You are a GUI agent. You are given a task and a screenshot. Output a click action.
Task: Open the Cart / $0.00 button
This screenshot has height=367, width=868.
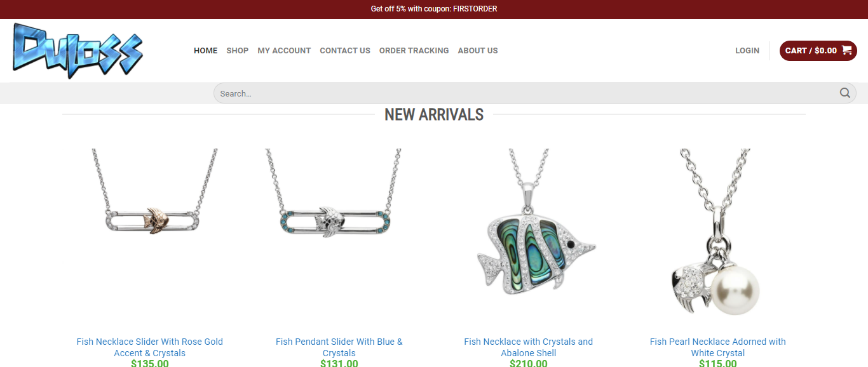coord(818,51)
